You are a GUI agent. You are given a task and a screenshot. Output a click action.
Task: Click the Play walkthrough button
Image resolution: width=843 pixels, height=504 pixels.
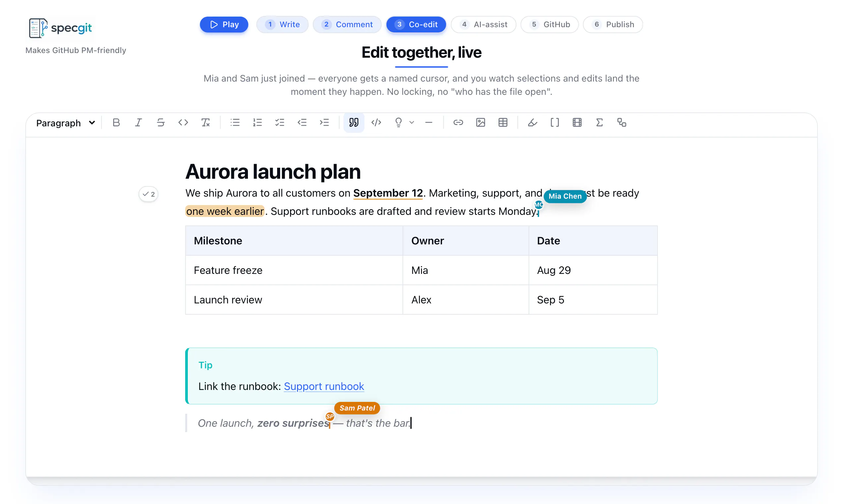(x=224, y=25)
